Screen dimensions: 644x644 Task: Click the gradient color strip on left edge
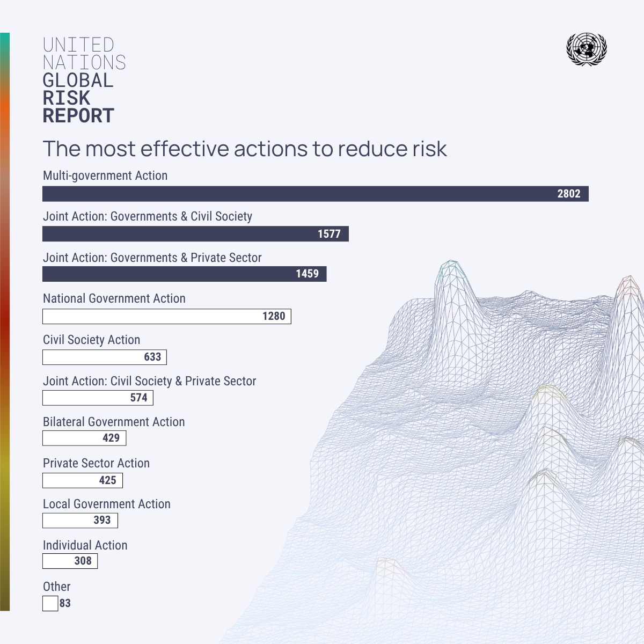click(5, 322)
